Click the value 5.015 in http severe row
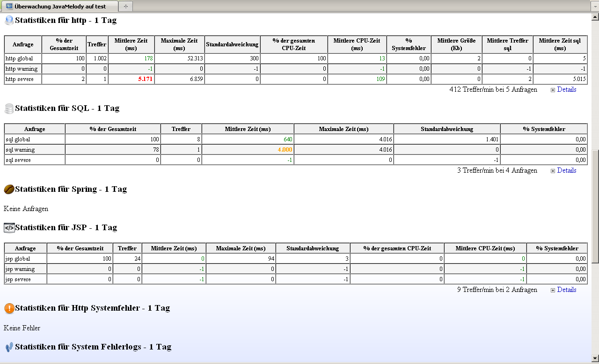Viewport: 599px width, 364px height. [x=578, y=79]
